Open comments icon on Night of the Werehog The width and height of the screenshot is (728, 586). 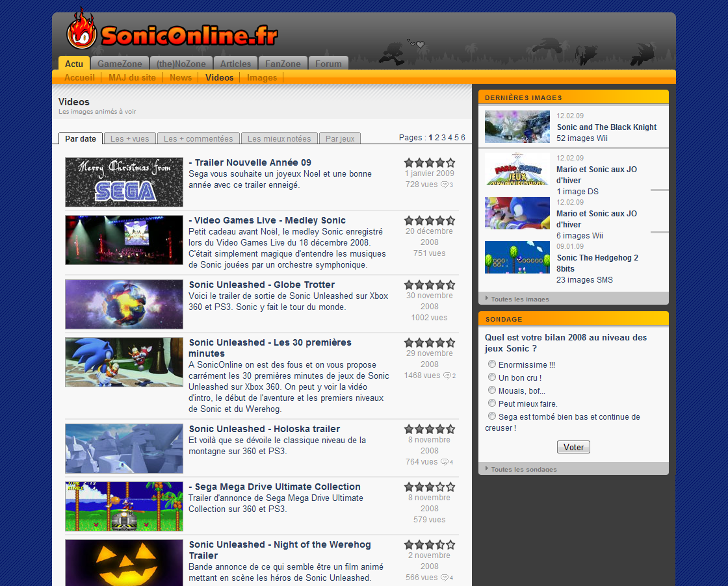[445, 578]
